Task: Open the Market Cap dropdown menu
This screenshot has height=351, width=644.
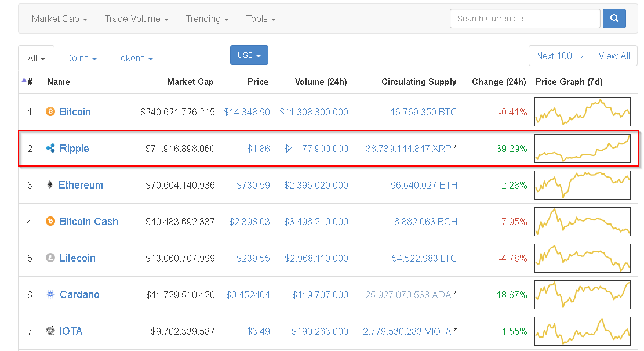Action: click(60, 19)
